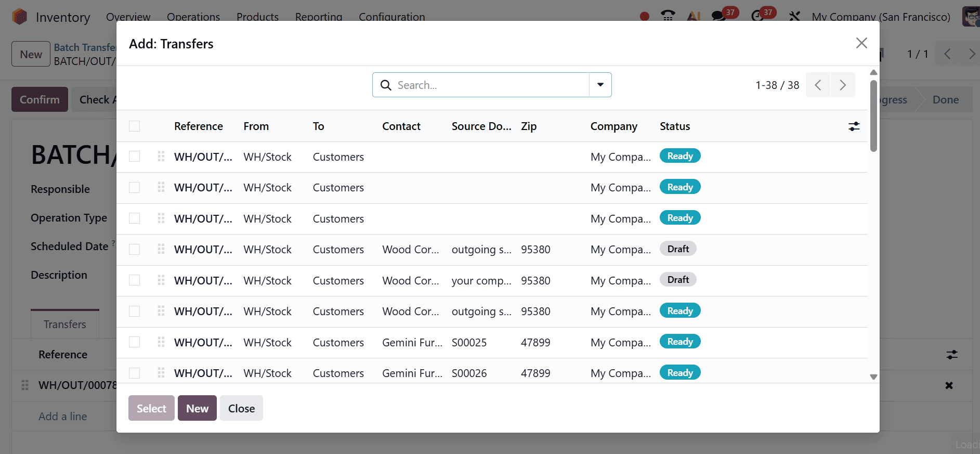Sort by the Company column header
This screenshot has width=980, height=454.
(614, 126)
